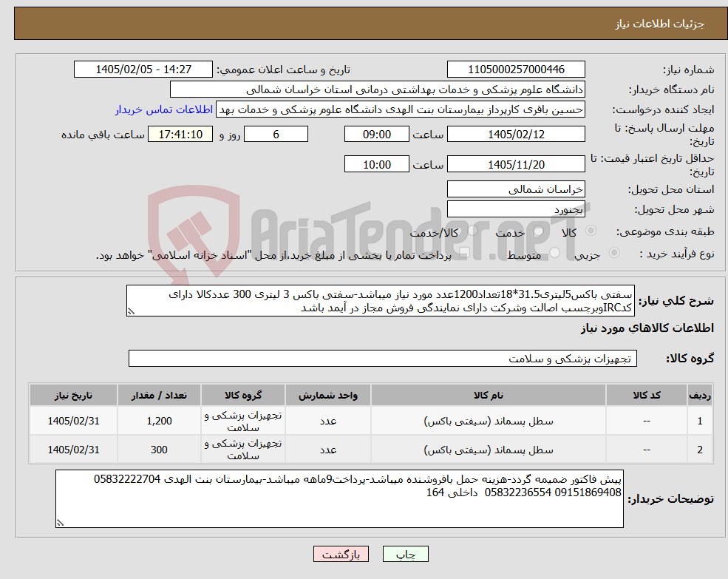Click the row number 1 cell

tap(700, 421)
